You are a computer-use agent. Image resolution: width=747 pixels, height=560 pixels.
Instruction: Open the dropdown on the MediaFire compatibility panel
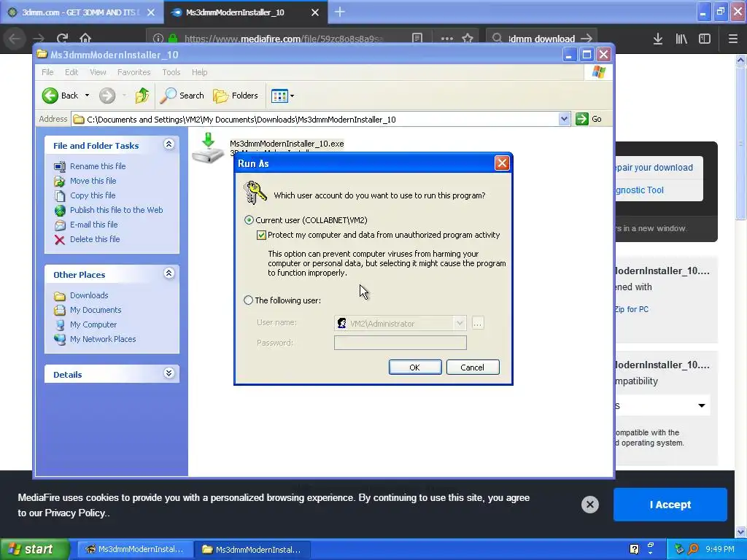[x=702, y=405]
